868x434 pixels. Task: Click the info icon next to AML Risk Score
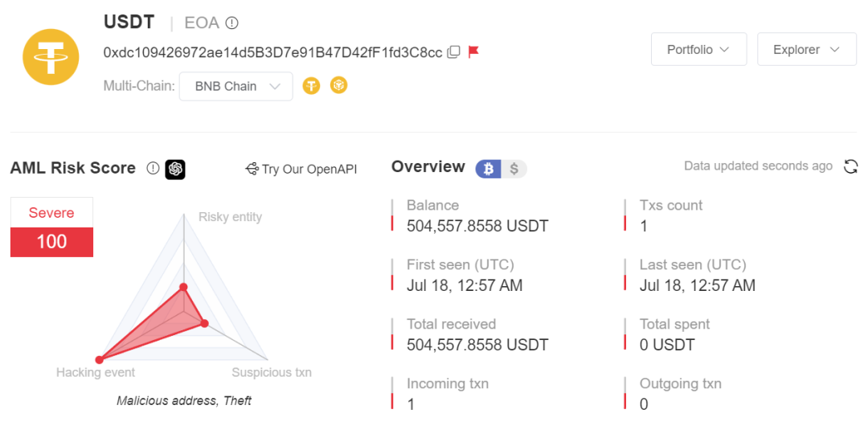(x=152, y=168)
